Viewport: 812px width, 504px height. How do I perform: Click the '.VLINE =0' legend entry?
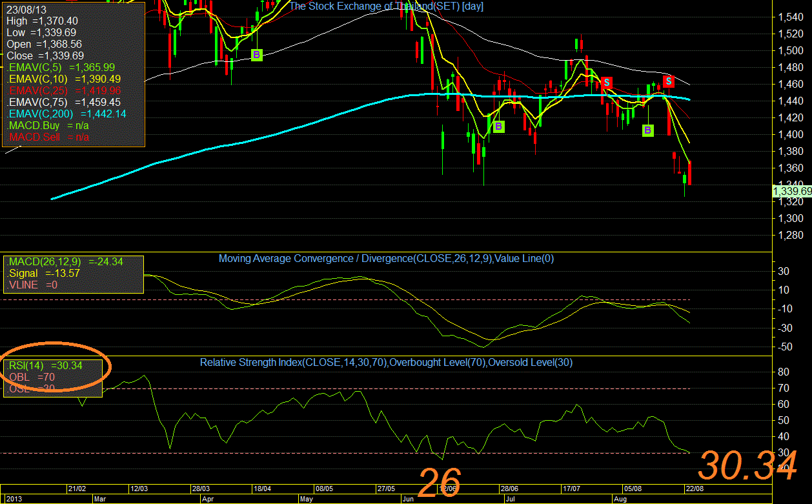pos(32,285)
